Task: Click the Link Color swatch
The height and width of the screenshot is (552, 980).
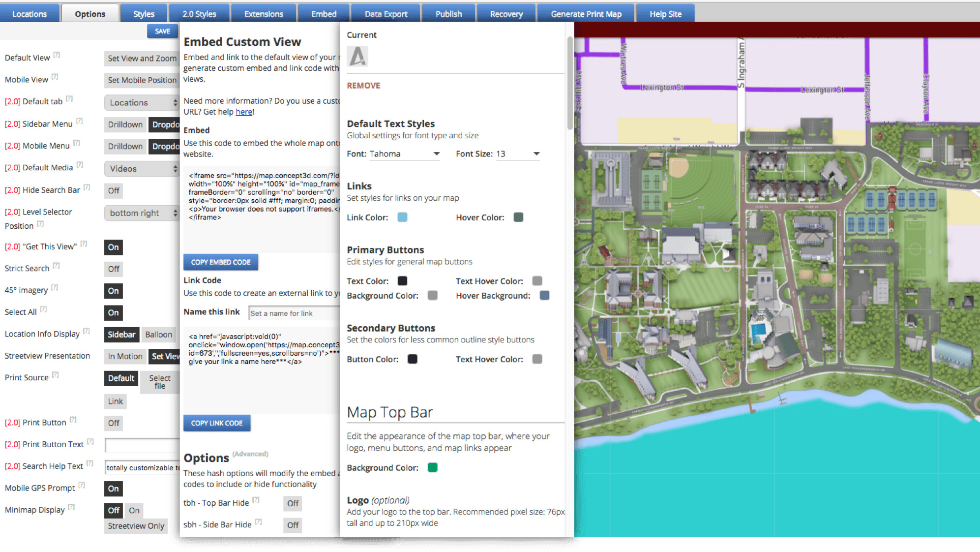Action: (402, 217)
